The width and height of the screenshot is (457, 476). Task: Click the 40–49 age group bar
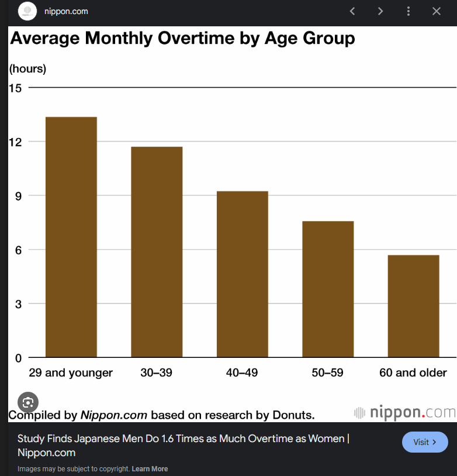point(243,274)
